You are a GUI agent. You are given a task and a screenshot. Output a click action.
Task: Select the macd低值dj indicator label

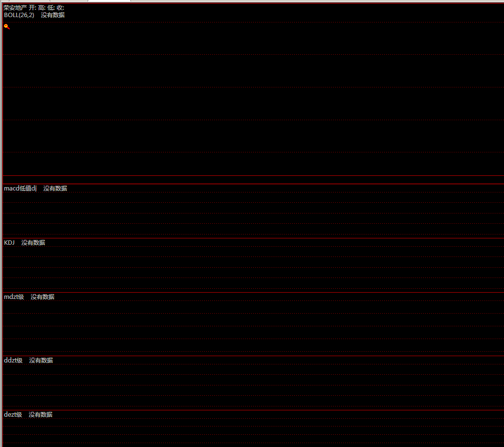(x=20, y=189)
